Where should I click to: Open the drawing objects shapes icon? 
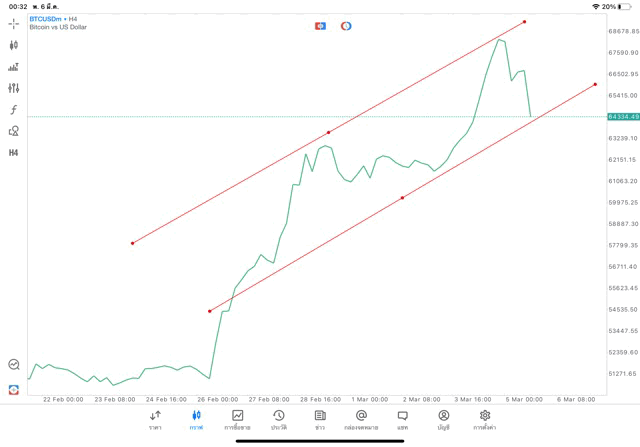tap(14, 131)
